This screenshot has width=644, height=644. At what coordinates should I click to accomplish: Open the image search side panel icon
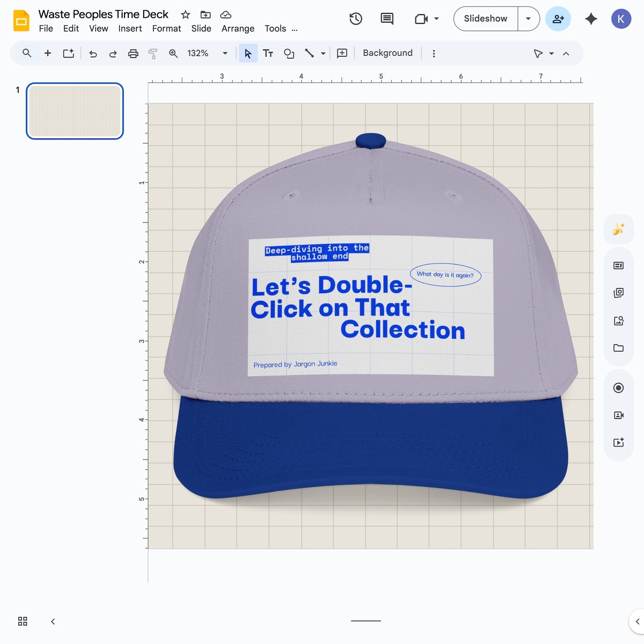[619, 321]
